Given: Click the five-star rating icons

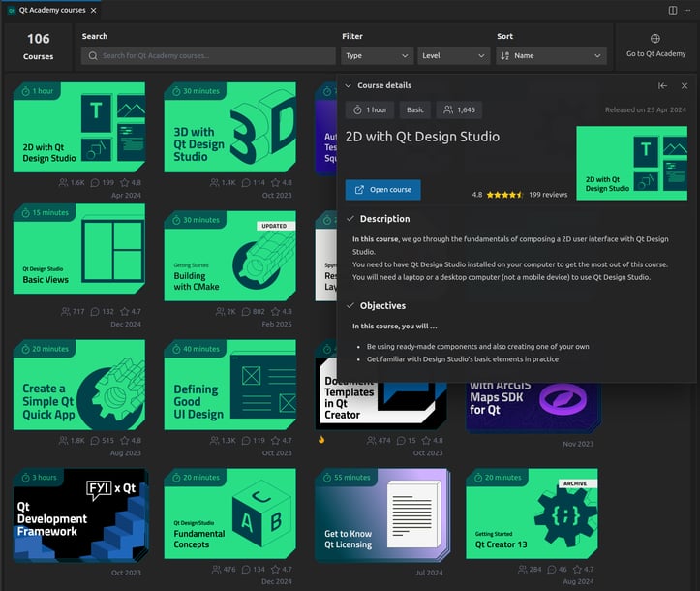Looking at the screenshot, I should (504, 195).
